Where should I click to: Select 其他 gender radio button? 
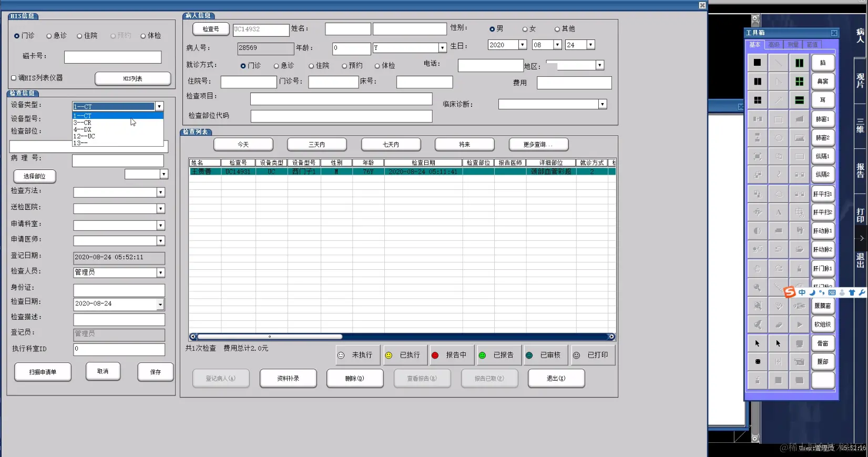click(557, 29)
